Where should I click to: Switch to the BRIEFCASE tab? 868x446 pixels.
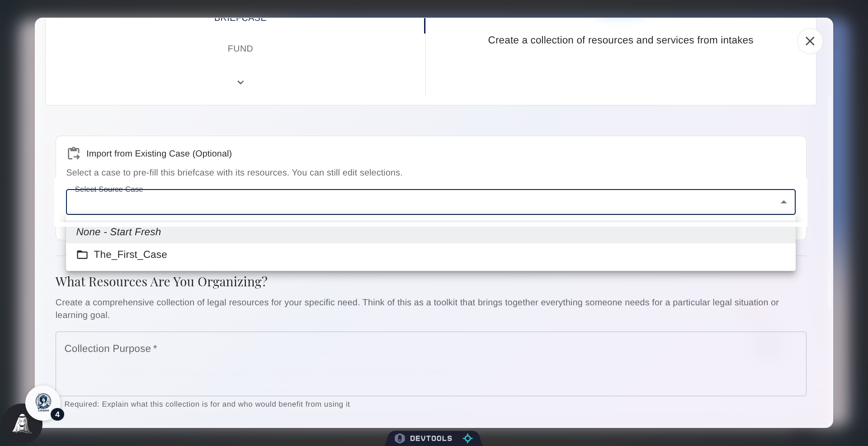[240, 19]
